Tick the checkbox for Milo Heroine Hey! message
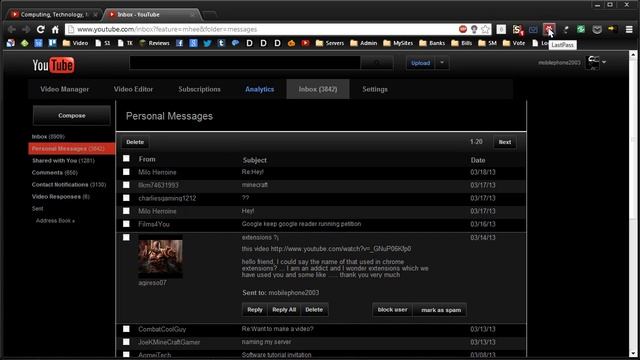Viewport: 640px width, 360px height. click(x=126, y=211)
